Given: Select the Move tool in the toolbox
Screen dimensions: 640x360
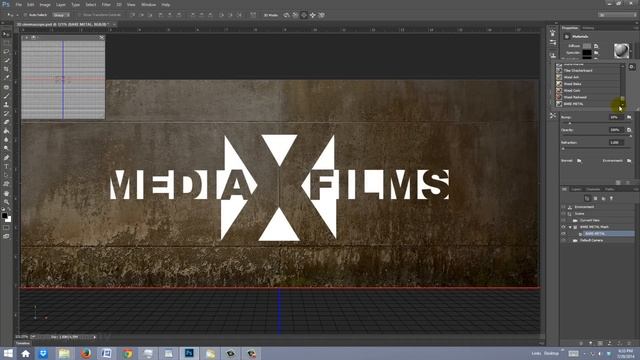Looking at the screenshot, I should [6, 34].
